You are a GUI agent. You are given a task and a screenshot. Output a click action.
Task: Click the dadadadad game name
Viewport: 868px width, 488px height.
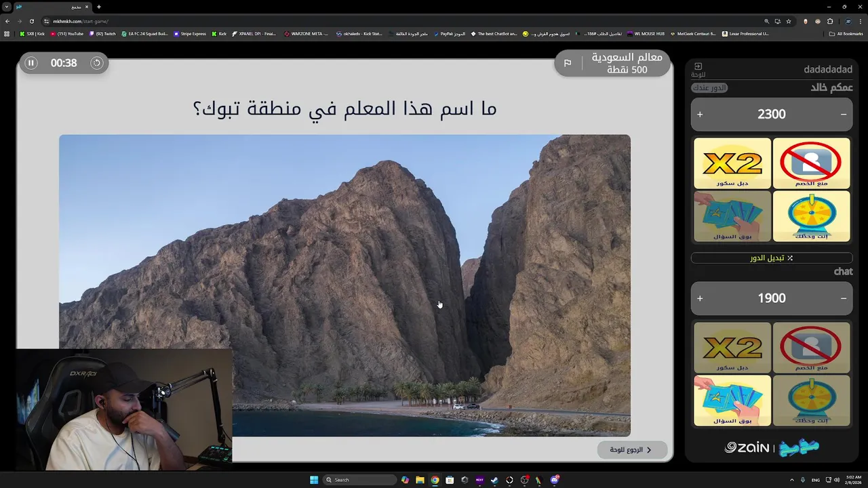coord(828,69)
